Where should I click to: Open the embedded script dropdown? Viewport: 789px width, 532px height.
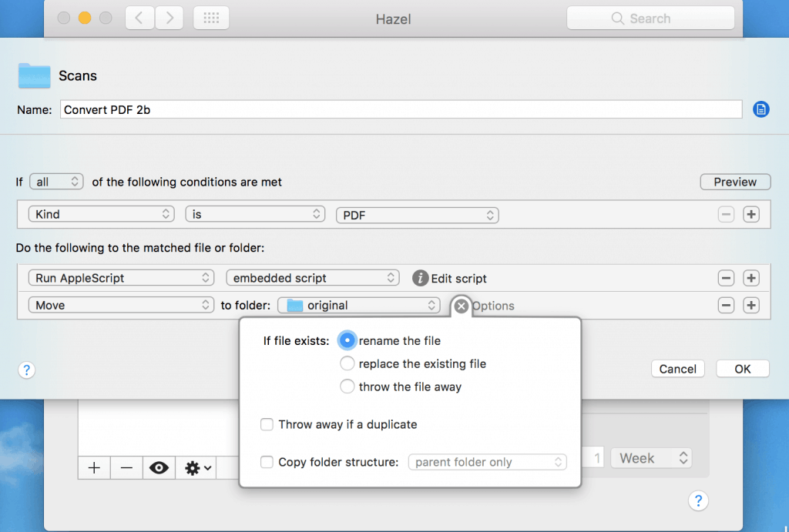pyautogui.click(x=313, y=278)
